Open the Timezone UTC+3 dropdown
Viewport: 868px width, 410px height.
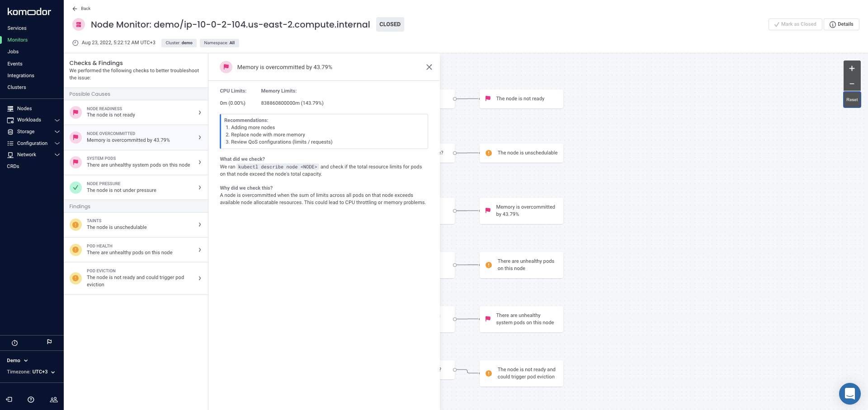point(31,372)
